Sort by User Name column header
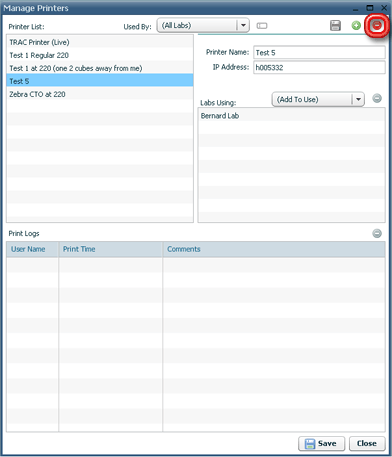 pyautogui.click(x=32, y=249)
